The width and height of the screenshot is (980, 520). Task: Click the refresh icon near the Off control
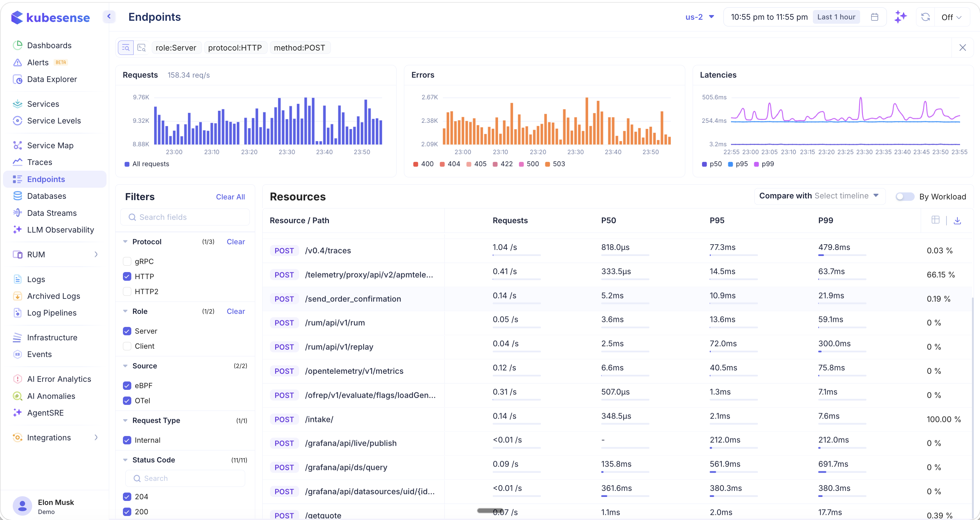tap(925, 17)
